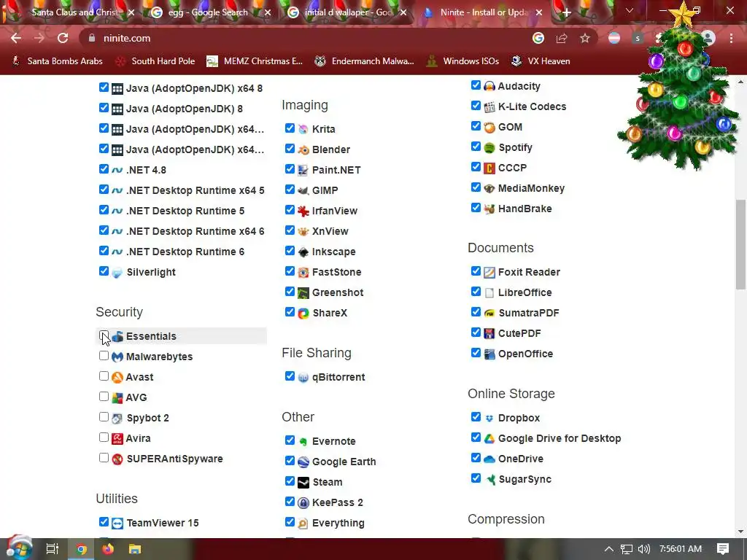Click the ShareX icon
Image resolution: width=747 pixels, height=560 pixels.
click(303, 314)
